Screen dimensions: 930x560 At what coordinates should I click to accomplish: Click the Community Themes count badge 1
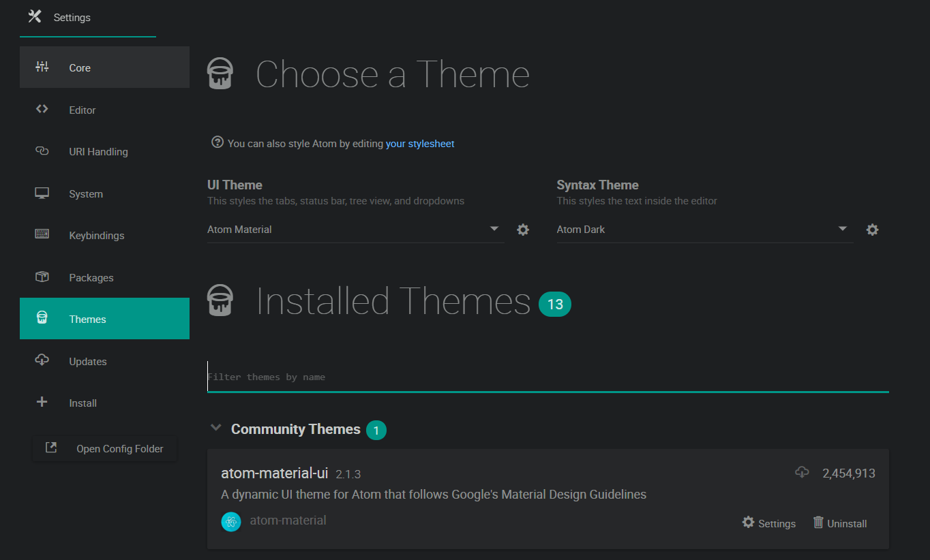376,431
